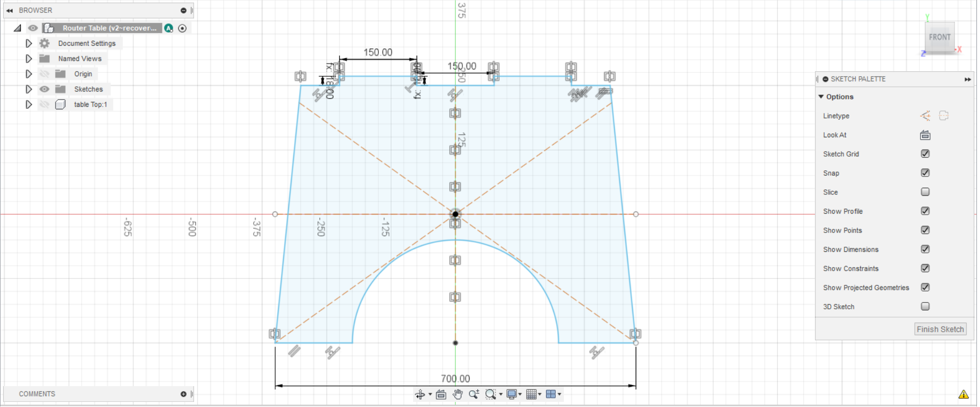Click the sketch origin center point
This screenshot has height=407, width=980.
point(455,214)
